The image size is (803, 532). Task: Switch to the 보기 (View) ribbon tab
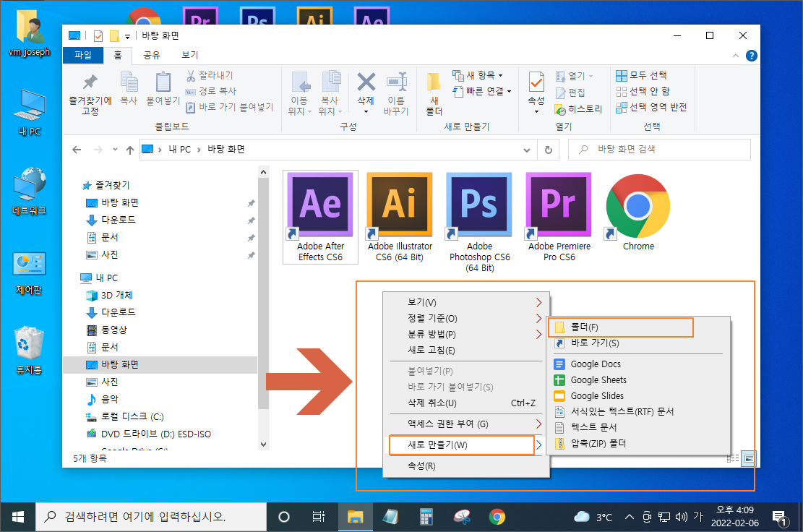(x=189, y=55)
